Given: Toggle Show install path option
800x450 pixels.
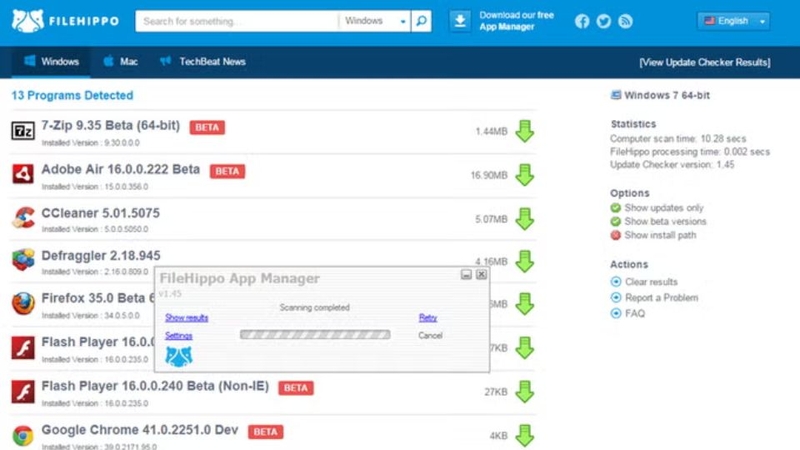Looking at the screenshot, I should [654, 235].
